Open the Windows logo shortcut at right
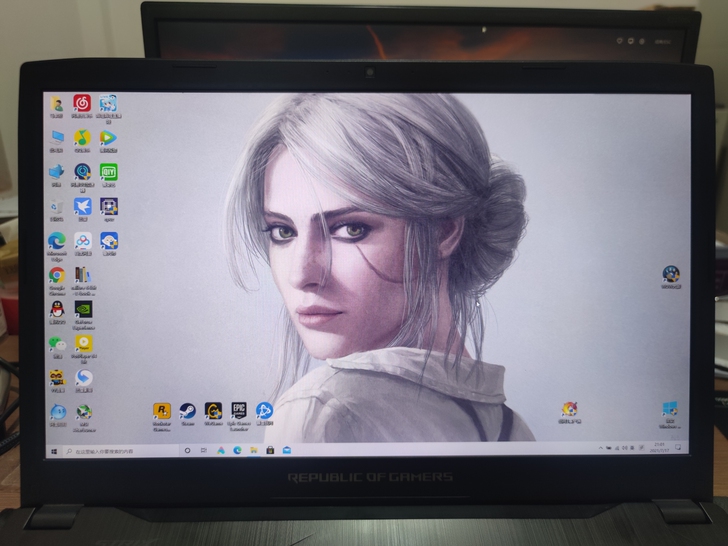This screenshot has width=728, height=546. [670, 410]
